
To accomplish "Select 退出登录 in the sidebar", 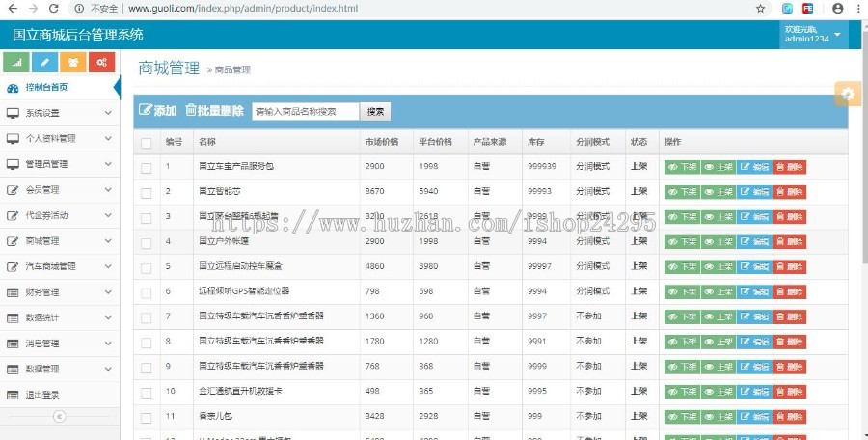I will point(59,395).
